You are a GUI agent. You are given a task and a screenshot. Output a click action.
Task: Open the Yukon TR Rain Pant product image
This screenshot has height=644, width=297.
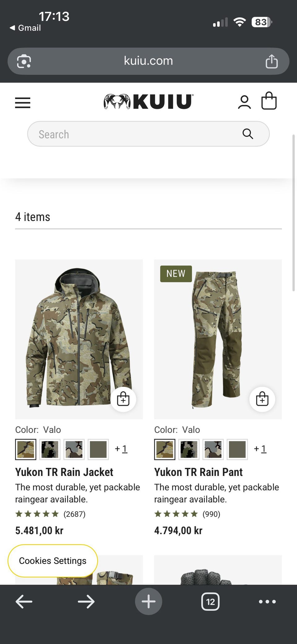tap(218, 339)
